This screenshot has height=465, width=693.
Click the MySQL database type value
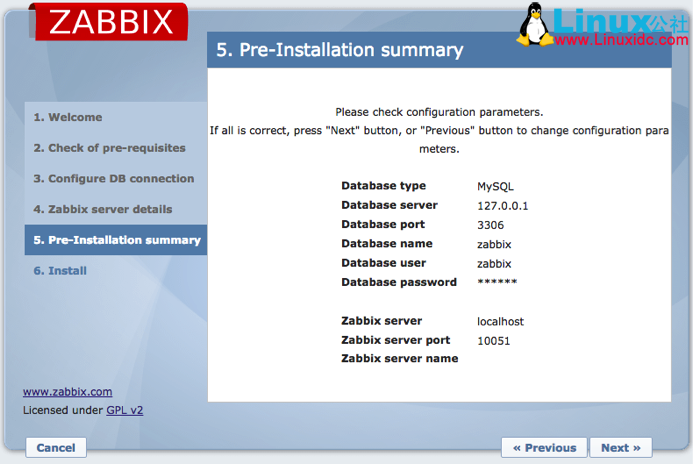click(x=495, y=187)
